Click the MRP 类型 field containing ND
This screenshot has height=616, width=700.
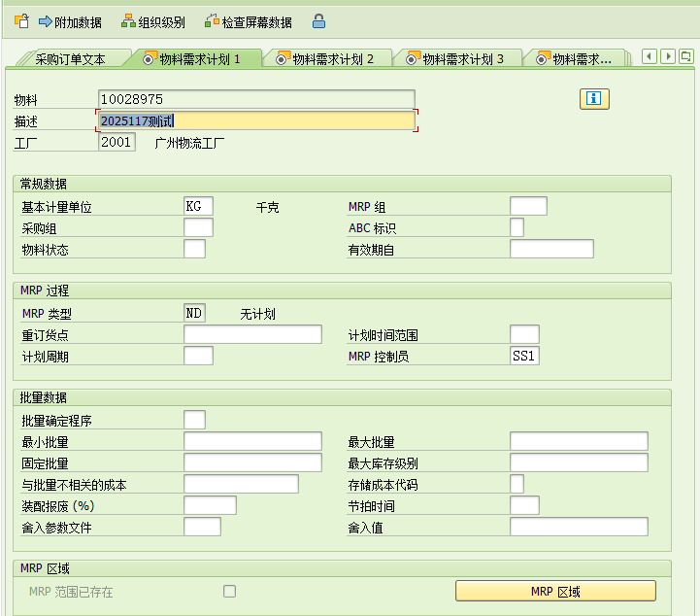194,314
